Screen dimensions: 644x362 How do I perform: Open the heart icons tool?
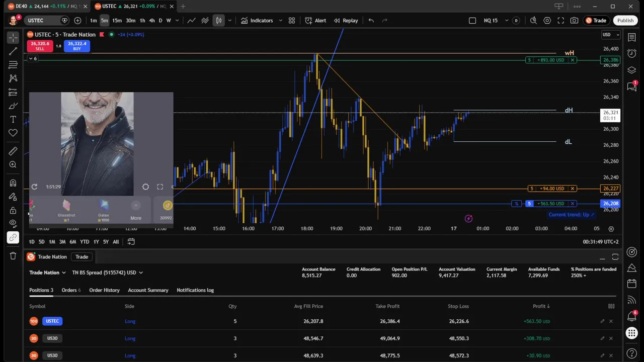pyautogui.click(x=13, y=133)
